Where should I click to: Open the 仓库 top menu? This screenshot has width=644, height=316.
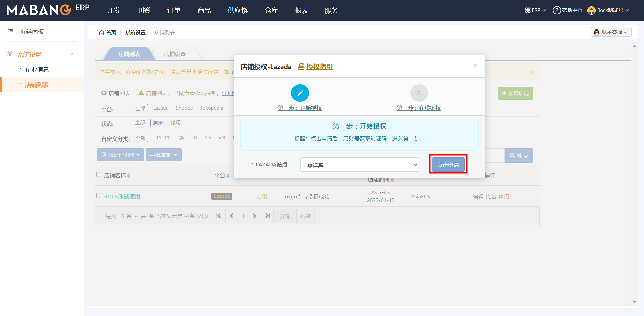click(271, 10)
